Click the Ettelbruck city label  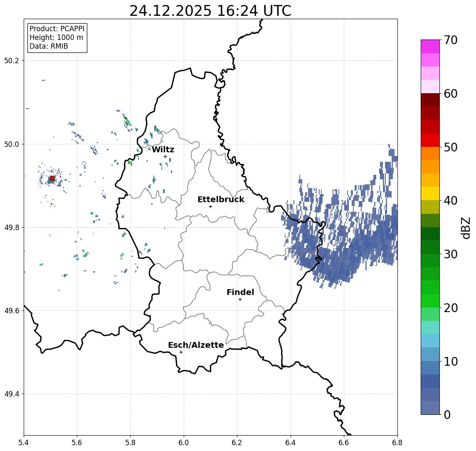click(x=221, y=199)
